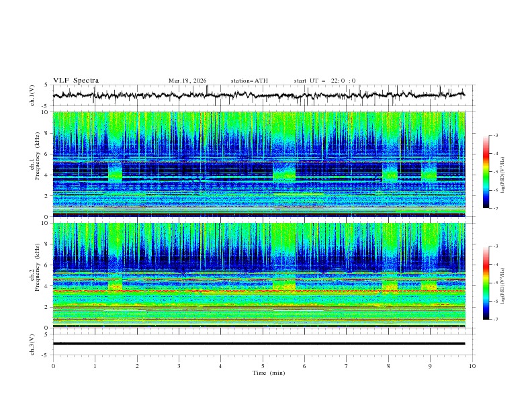Click time axis tick label "1"
The width and height of the screenshot is (532, 411).
tap(95, 366)
